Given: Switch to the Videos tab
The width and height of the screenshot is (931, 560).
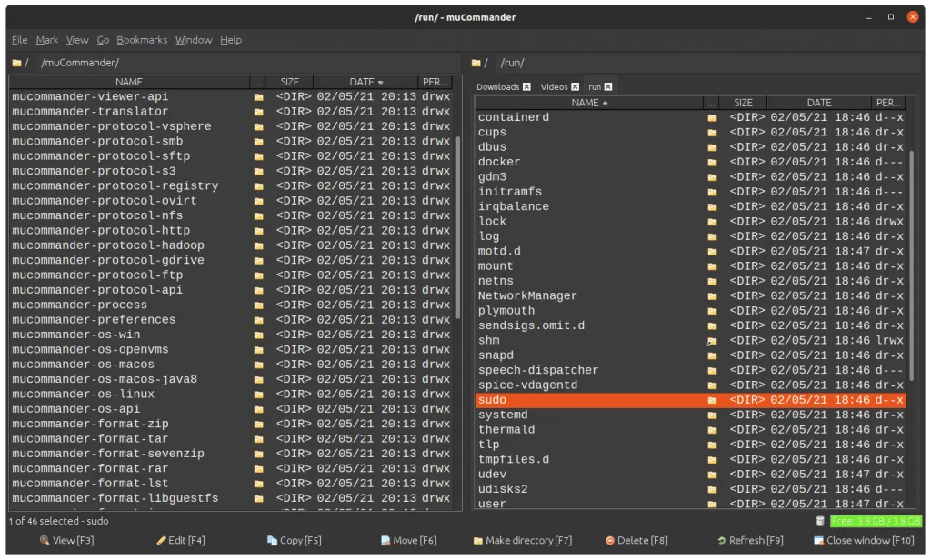Looking at the screenshot, I should tap(554, 87).
